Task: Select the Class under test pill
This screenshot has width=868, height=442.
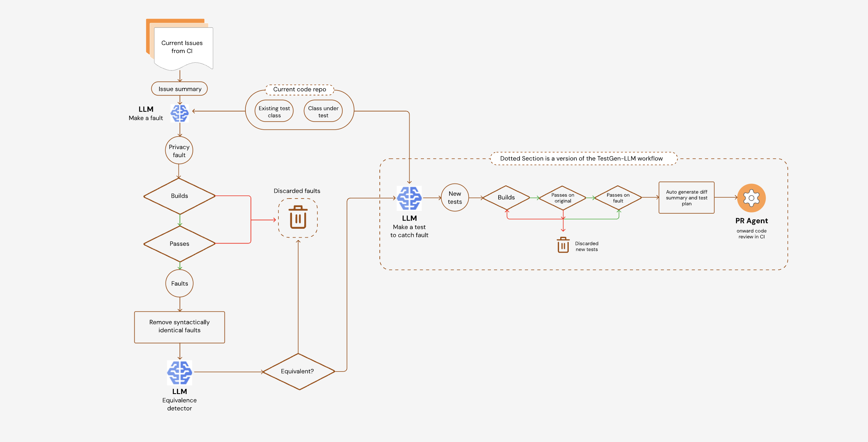Action: click(323, 111)
